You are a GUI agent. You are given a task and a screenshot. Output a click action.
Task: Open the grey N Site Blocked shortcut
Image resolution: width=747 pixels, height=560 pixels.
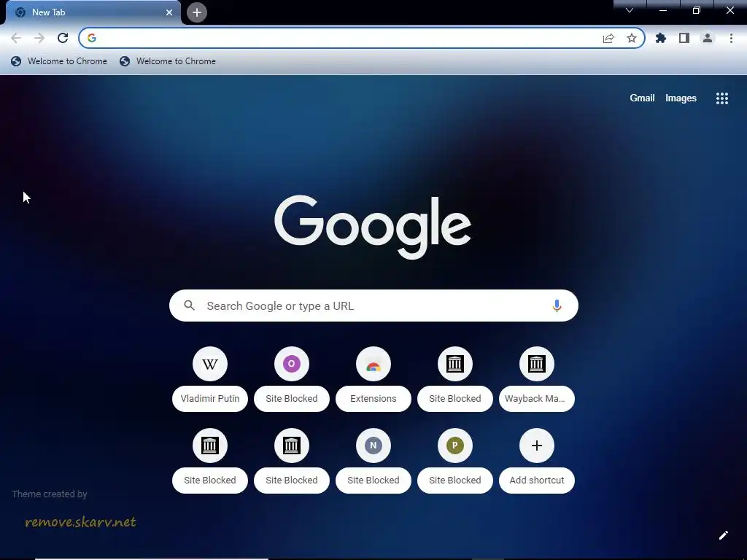[373, 446]
